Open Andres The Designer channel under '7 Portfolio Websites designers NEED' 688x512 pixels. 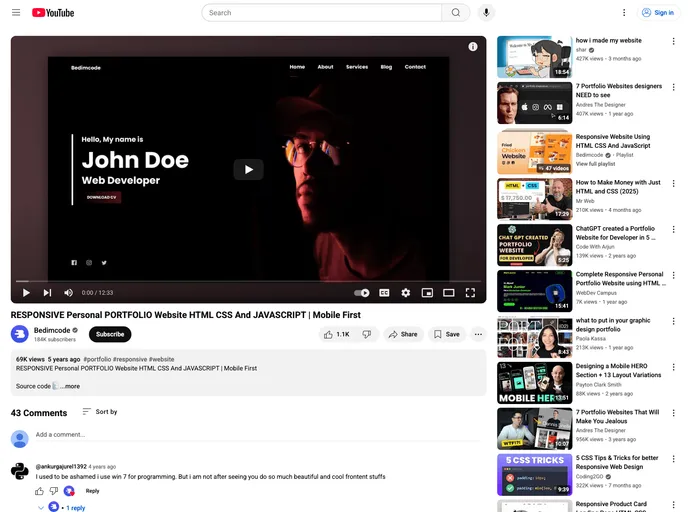coord(601,105)
